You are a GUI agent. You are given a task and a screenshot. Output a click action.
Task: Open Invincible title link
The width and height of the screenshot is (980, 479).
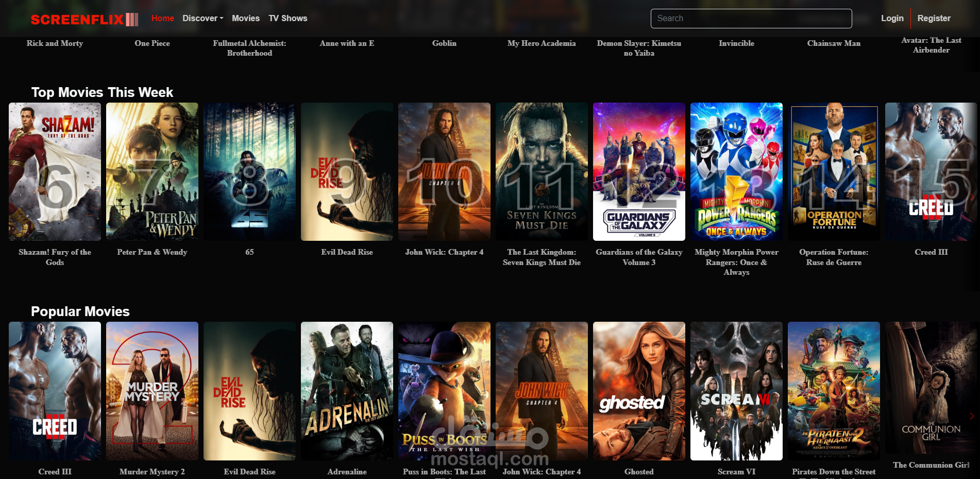736,43
